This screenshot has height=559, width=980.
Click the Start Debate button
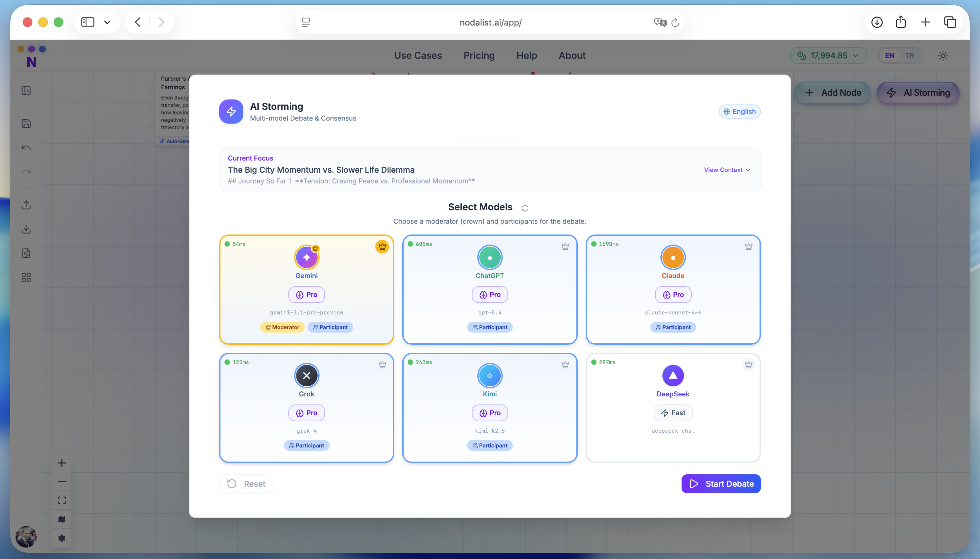[721, 484]
